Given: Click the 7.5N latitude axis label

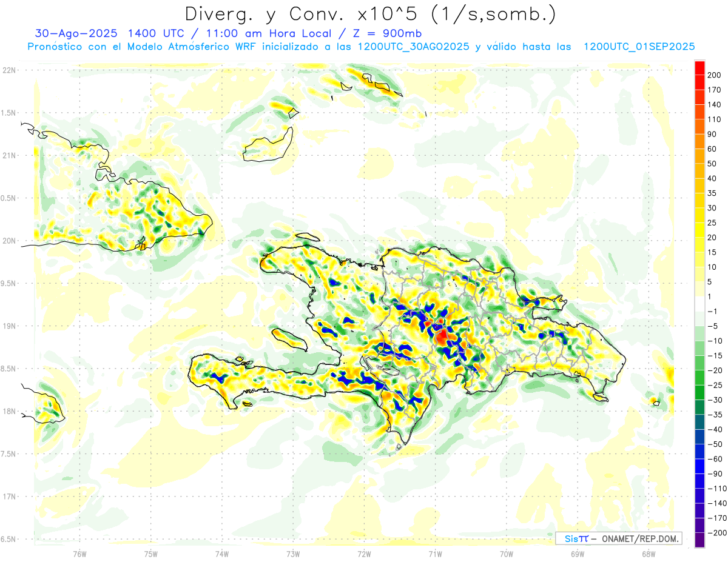Looking at the screenshot, I should tap(8, 454).
